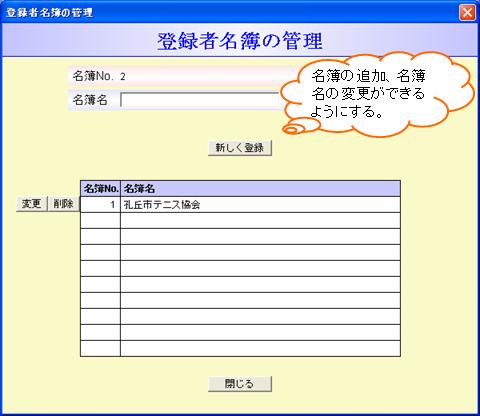Image resolution: width=480 pixels, height=416 pixels.
Task: Click the large blue 登録者名簿の管理 heading
Action: 240,41
